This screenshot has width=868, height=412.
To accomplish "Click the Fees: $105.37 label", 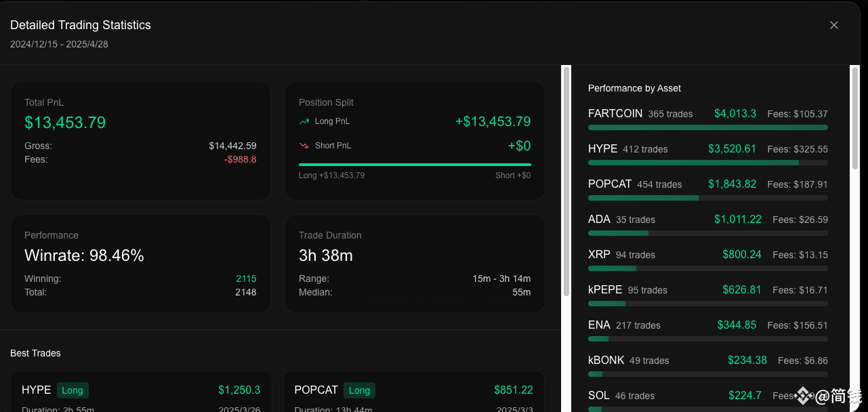I will click(x=798, y=114).
